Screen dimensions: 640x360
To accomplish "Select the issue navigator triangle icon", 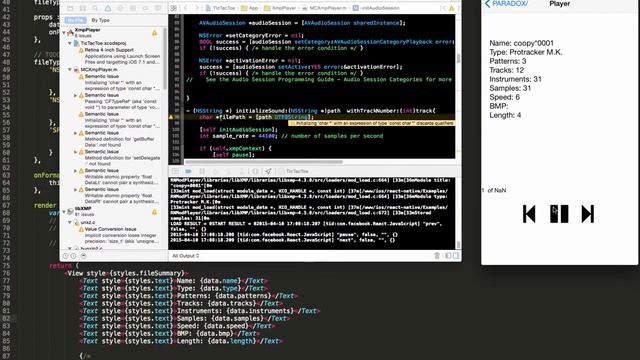I will coord(108,8).
